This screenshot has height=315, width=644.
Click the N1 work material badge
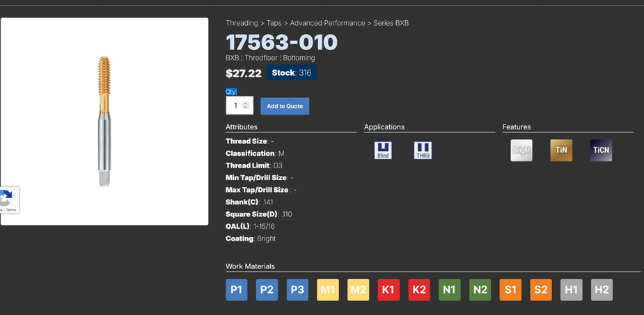(449, 290)
